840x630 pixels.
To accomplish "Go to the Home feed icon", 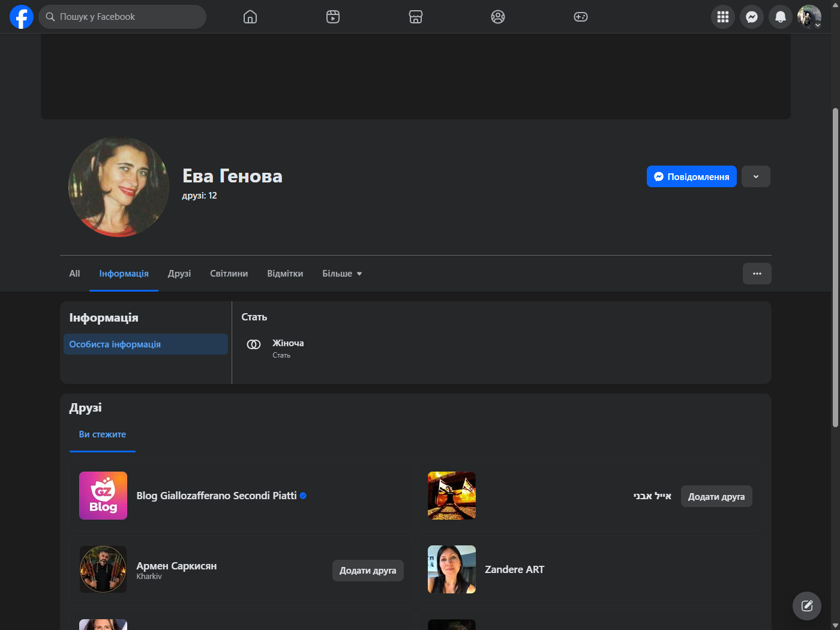I will pos(250,17).
